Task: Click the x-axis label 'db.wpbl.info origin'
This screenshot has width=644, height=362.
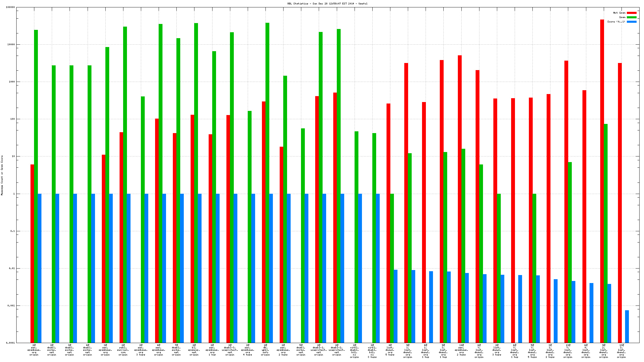Action: (x=265, y=350)
